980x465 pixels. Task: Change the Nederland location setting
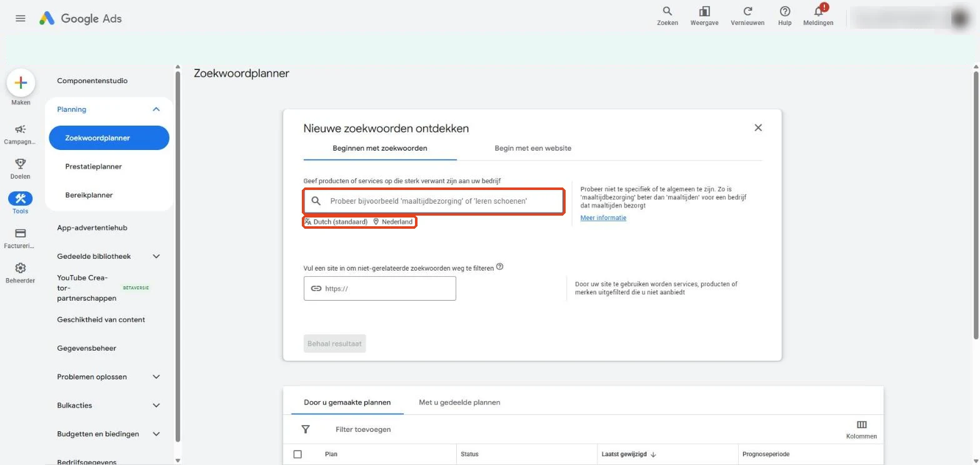click(393, 222)
